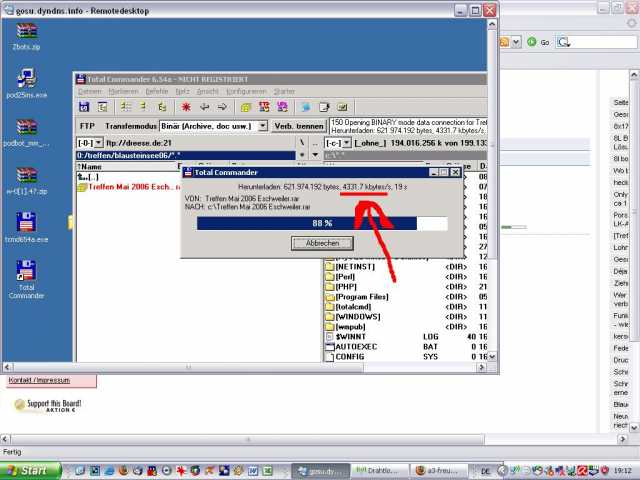Viewport: 640px width, 480px height.
Task: Select [Program Files] folder in right panel
Action: coord(406,297)
